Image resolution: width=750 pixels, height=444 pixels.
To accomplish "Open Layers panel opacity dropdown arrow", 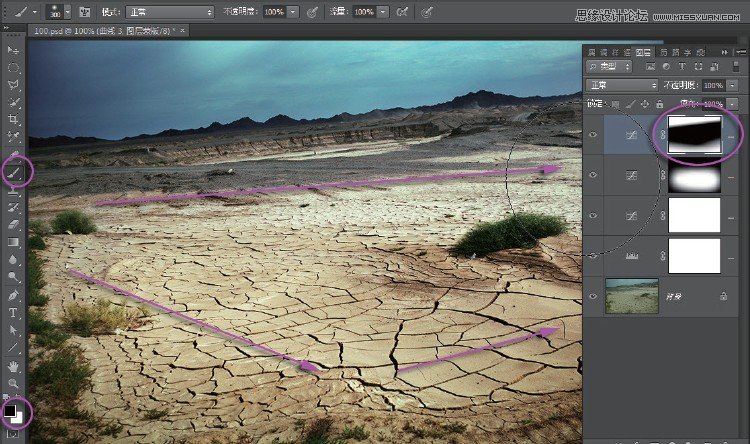I will click(732, 85).
